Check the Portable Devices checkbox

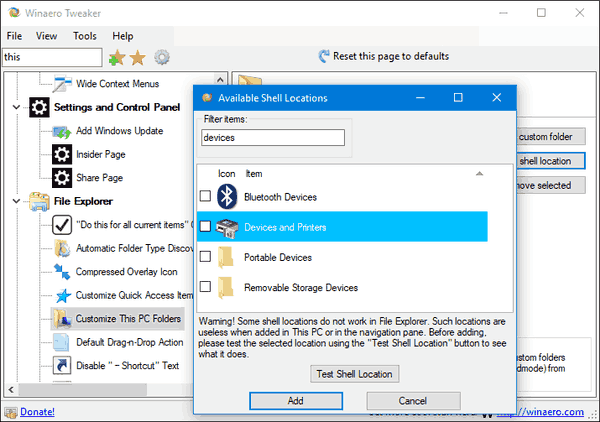tap(205, 256)
